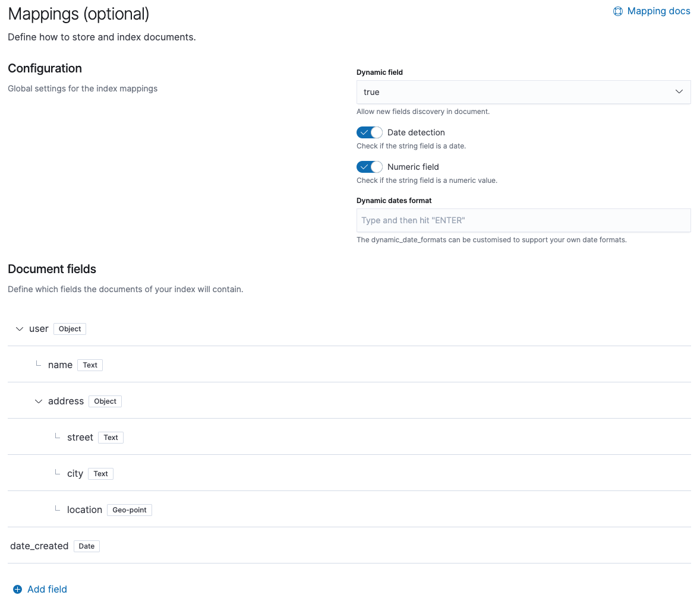Select the address field name
The image size is (700, 611).
click(66, 401)
